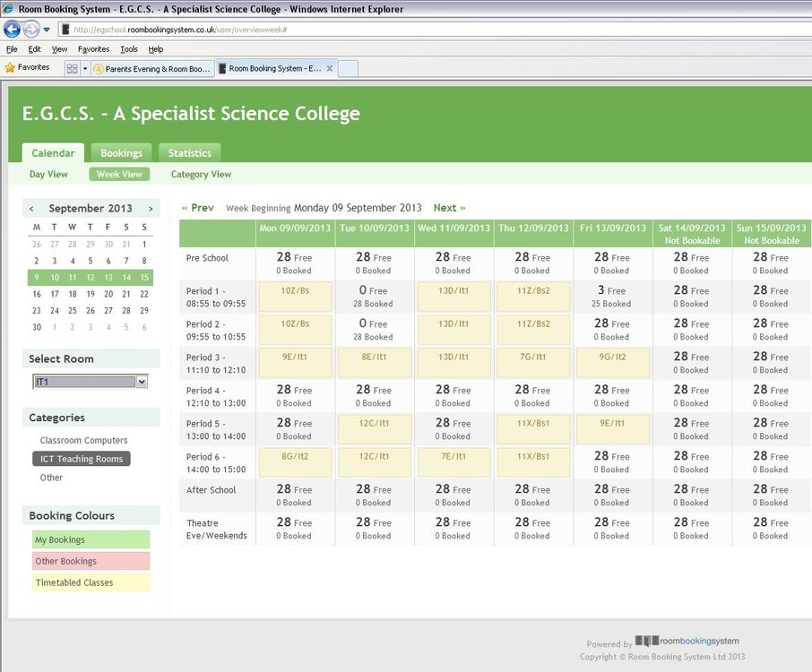The width and height of the screenshot is (812, 672).
Task: Click the browser Back arrow button
Action: [12, 30]
